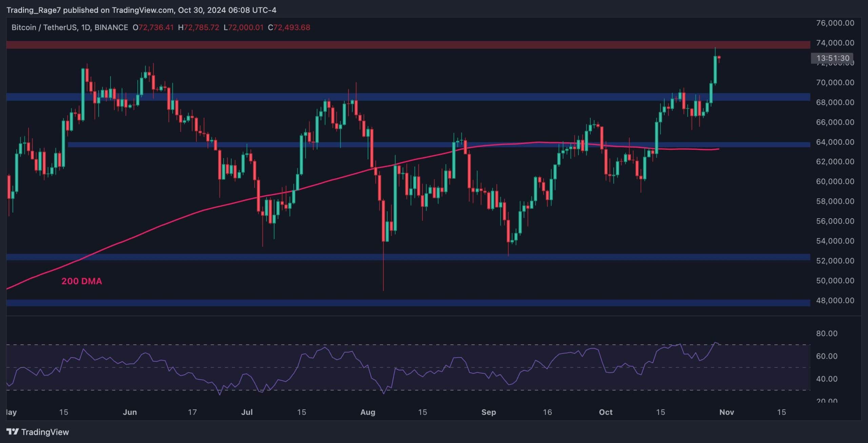868x443 pixels.
Task: Click the TradingView wordmark at bottom left
Action: [x=45, y=432]
